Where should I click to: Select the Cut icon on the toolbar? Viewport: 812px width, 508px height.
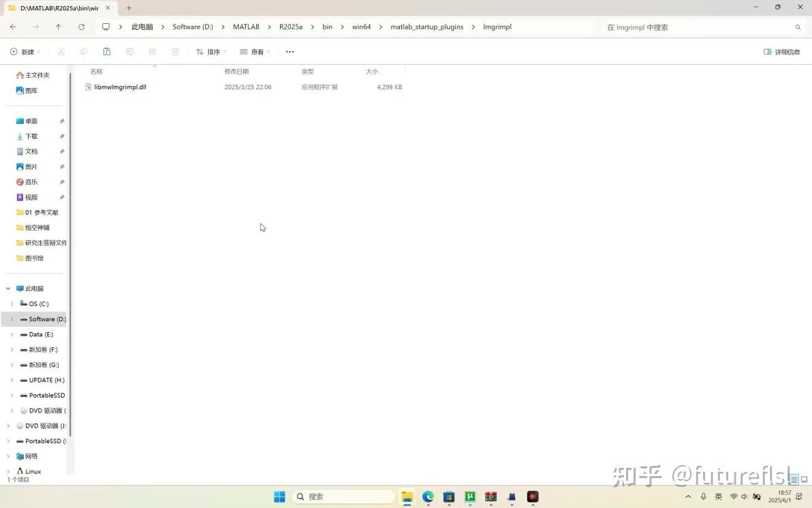[x=60, y=51]
